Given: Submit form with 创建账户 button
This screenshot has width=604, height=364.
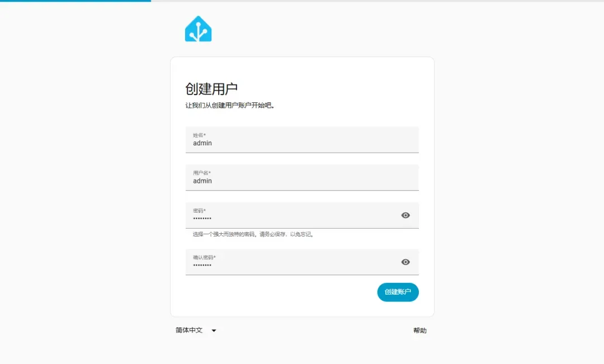Looking at the screenshot, I should pyautogui.click(x=398, y=292).
